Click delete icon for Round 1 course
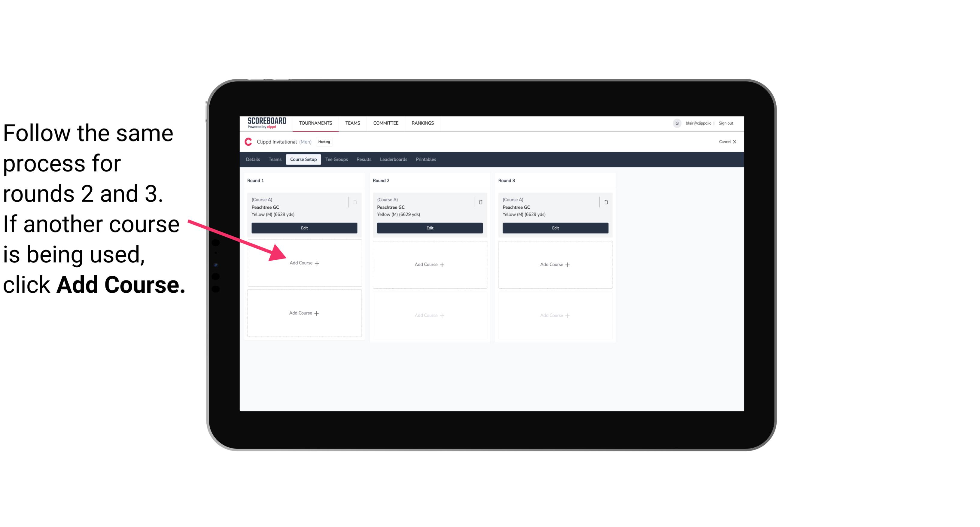 (x=356, y=202)
